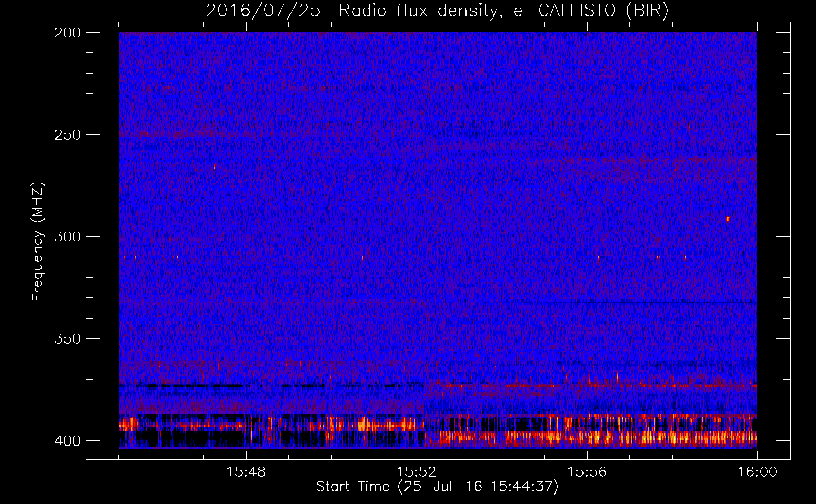Select the 350 frequency tick label
816x504 pixels.
pyautogui.click(x=67, y=339)
